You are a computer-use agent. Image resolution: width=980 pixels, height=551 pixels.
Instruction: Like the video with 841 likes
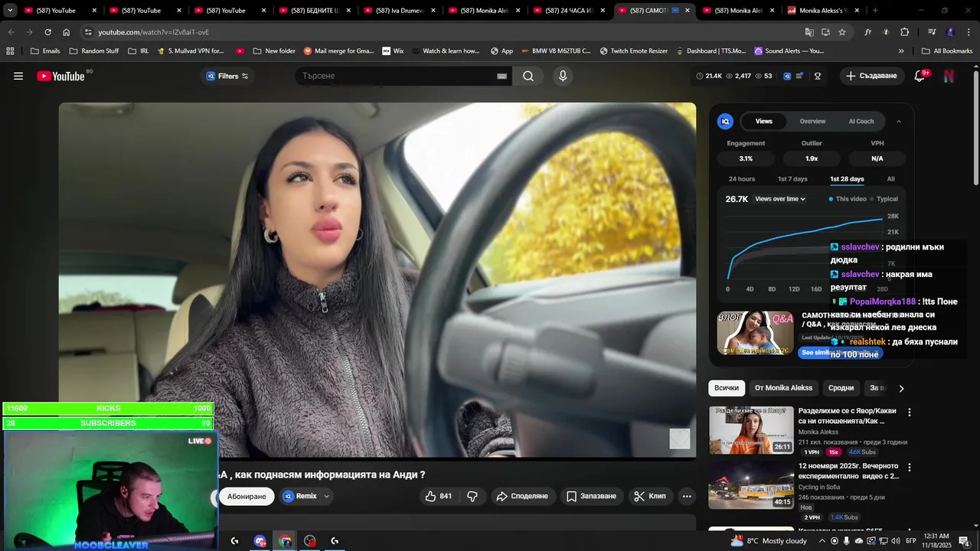pyautogui.click(x=438, y=496)
